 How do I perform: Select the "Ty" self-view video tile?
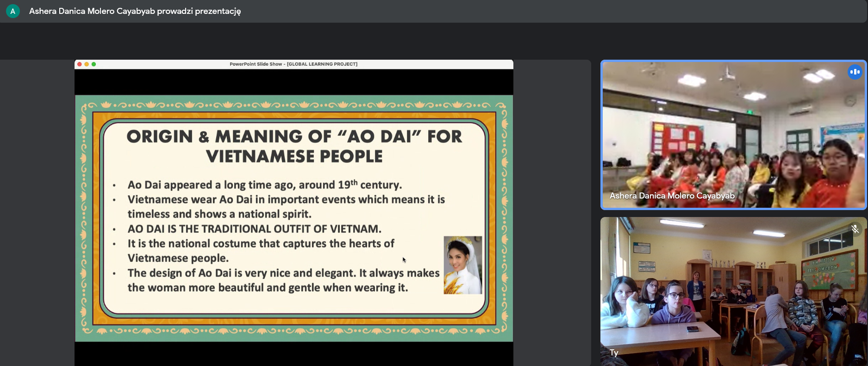[x=733, y=292]
